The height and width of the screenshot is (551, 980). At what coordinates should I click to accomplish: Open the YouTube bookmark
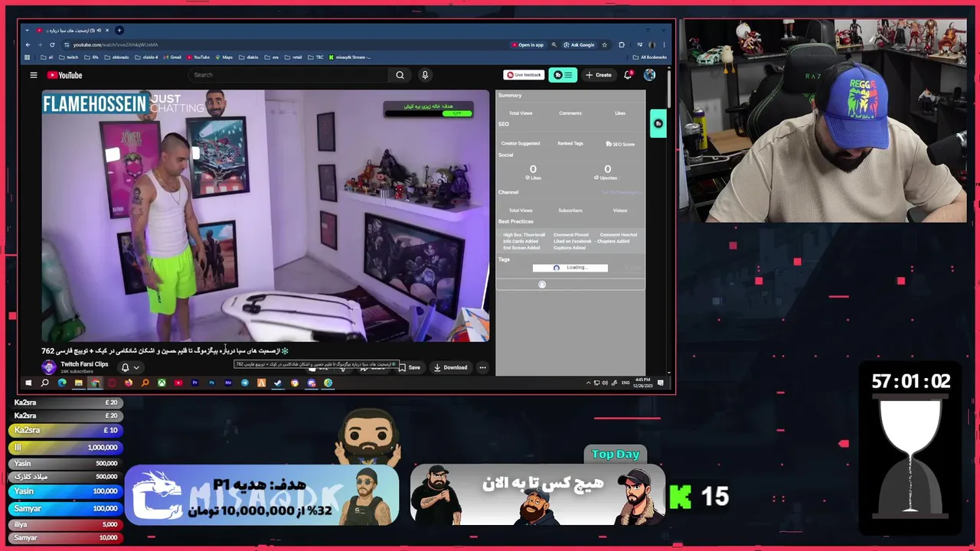coord(198,57)
